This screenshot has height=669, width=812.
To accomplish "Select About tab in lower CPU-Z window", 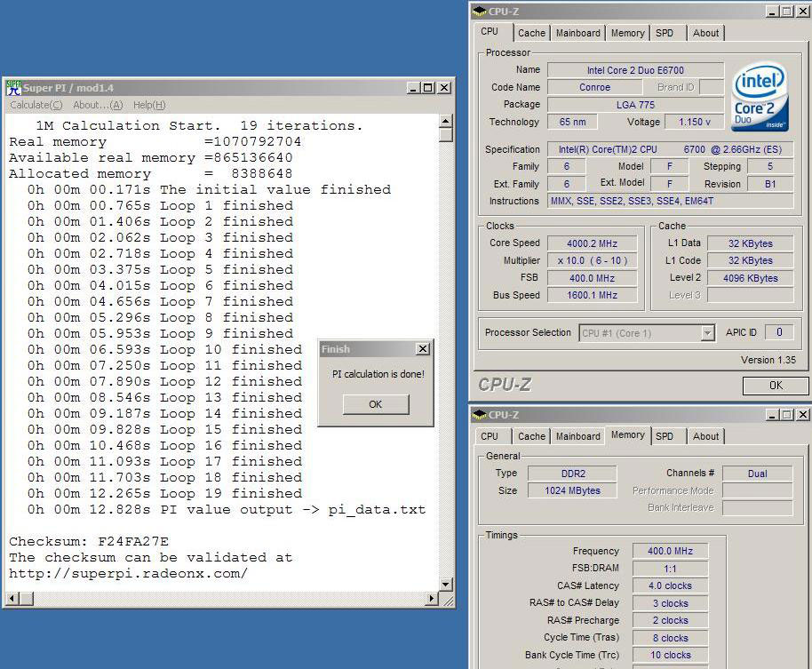I will 705,436.
